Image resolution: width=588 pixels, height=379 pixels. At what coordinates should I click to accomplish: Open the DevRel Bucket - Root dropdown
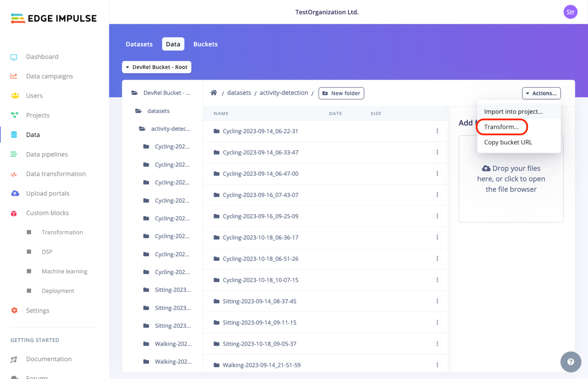[x=156, y=67]
